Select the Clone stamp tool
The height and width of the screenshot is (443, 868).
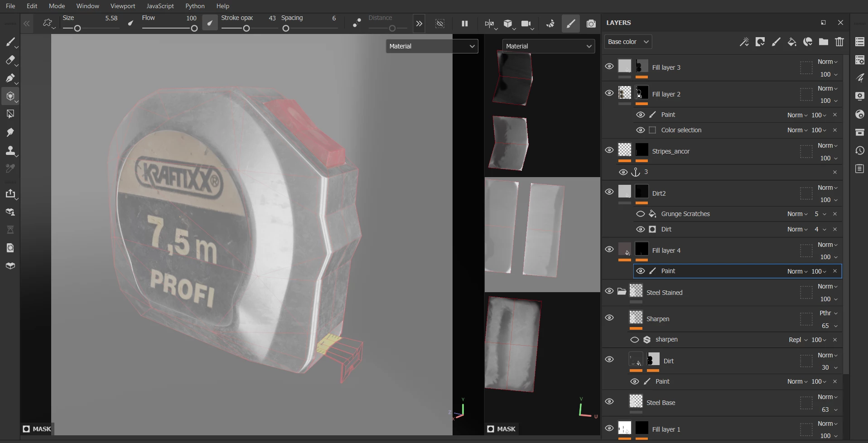coord(10,150)
